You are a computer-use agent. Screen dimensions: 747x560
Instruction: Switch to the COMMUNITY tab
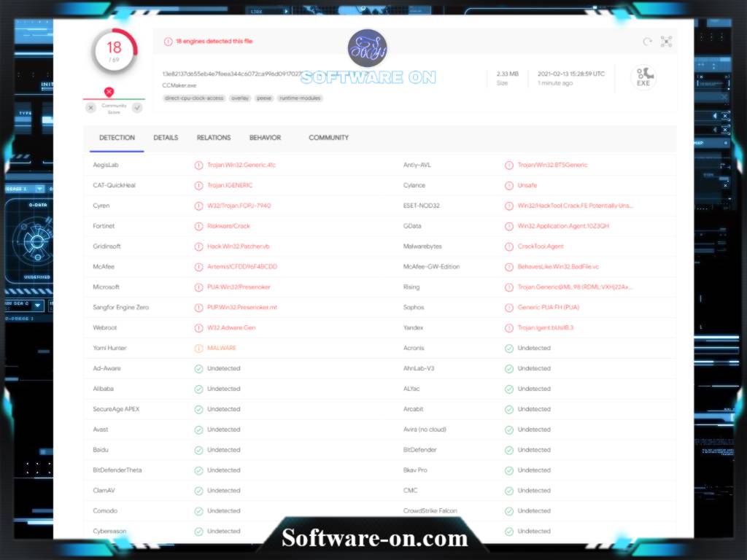(328, 138)
